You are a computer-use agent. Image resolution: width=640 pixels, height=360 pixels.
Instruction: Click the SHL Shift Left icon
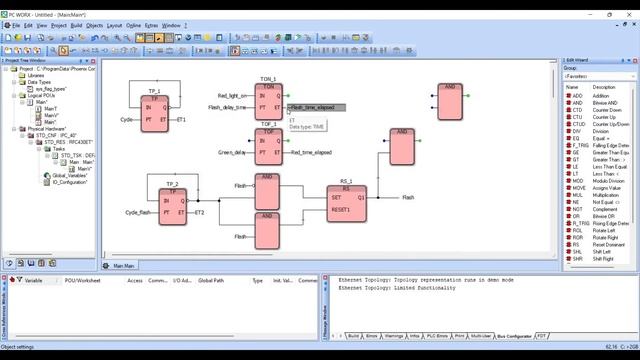569,252
